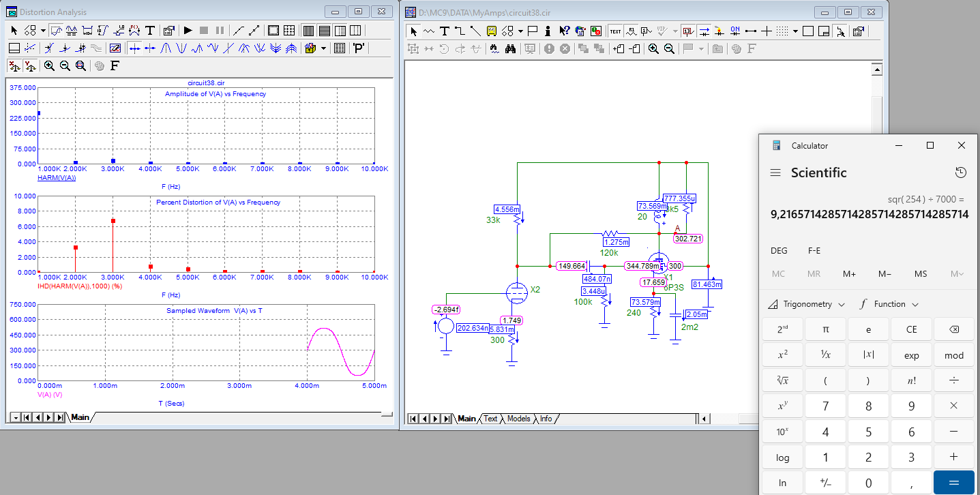Select the Text mode 'T' tool in Distortion Analysis

coord(150,30)
